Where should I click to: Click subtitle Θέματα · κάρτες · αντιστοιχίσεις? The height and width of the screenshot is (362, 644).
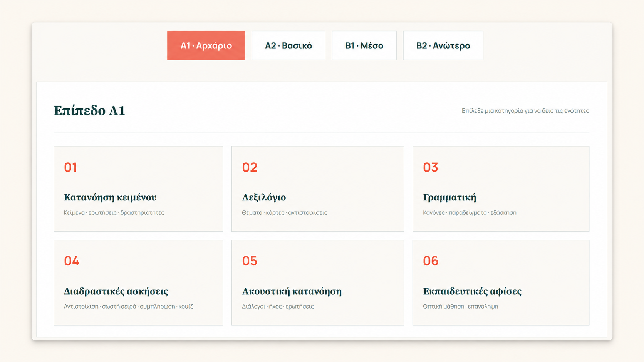point(285,213)
